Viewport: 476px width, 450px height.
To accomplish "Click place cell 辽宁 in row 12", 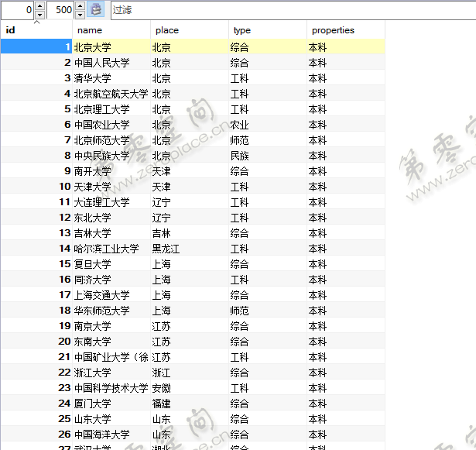I will click(x=190, y=218).
